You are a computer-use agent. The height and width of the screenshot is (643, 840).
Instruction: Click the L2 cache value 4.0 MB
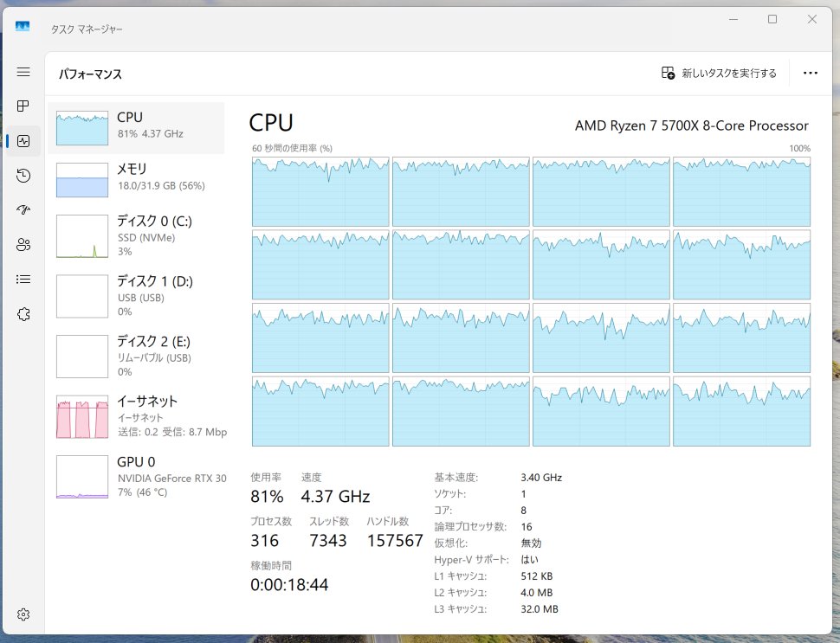pyautogui.click(x=536, y=593)
